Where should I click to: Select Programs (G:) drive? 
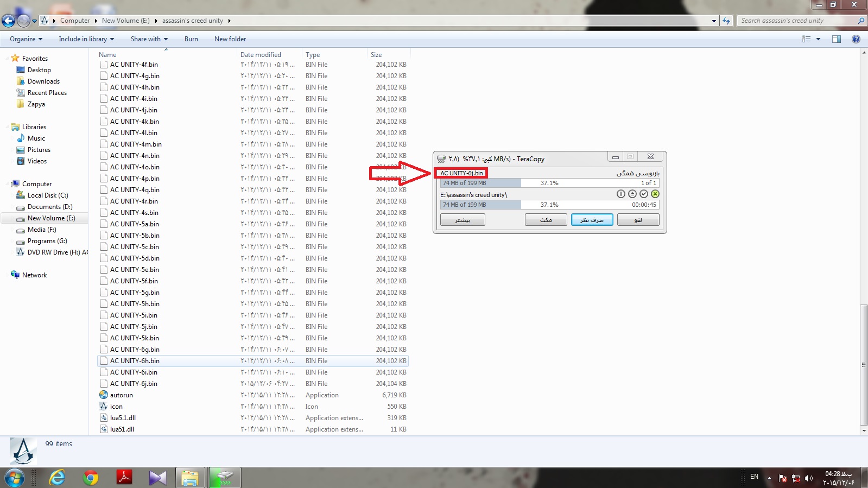click(x=47, y=241)
